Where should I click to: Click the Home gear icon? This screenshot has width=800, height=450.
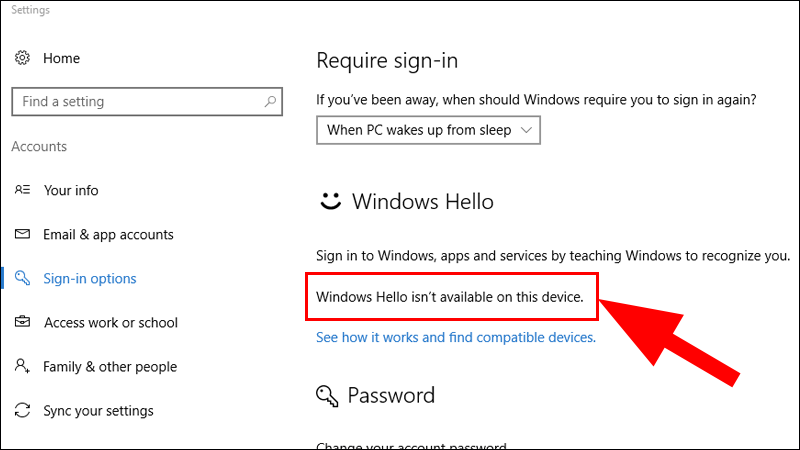click(22, 58)
